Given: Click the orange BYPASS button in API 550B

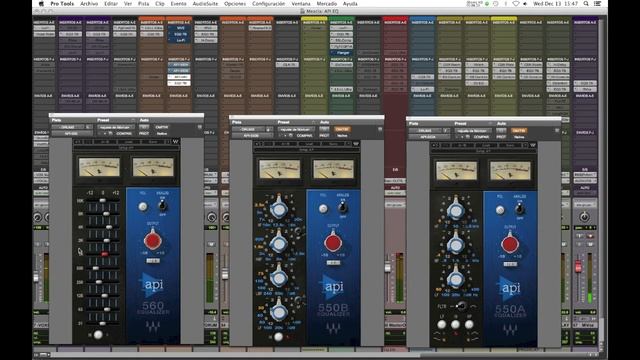Looking at the screenshot, I should pyautogui.click(x=342, y=129).
